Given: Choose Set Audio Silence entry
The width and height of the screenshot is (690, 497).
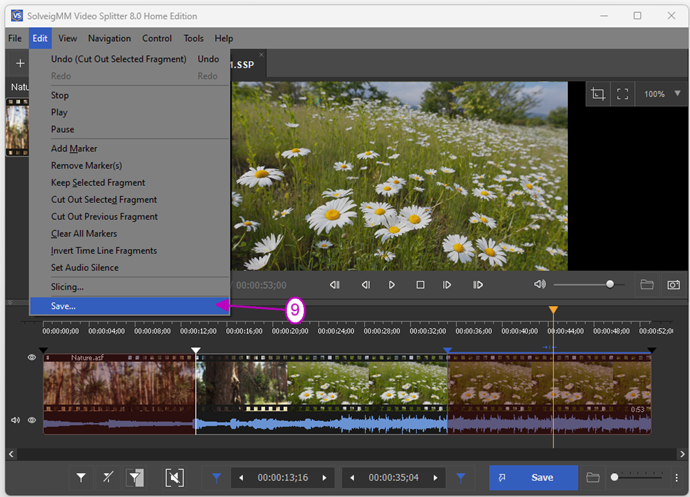Looking at the screenshot, I should [x=130, y=268].
